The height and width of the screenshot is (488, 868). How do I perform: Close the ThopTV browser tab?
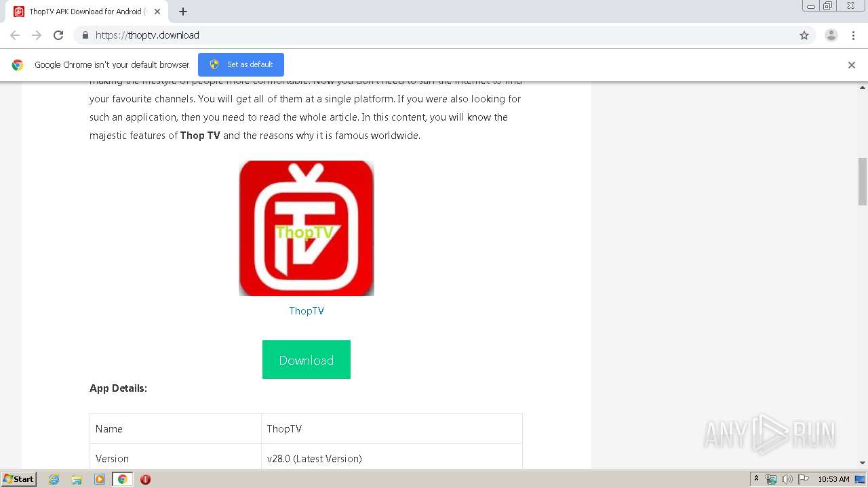[157, 12]
